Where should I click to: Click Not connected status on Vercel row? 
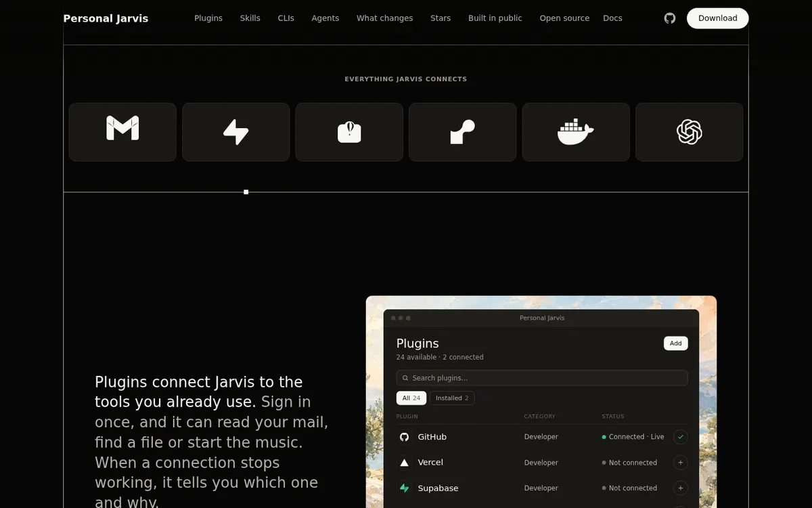633,463
